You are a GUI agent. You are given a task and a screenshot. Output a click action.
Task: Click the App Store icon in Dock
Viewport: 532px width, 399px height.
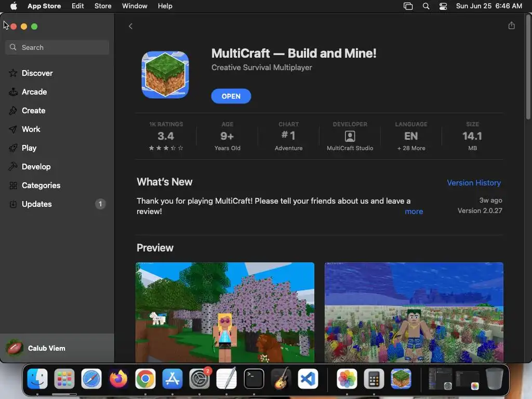(x=172, y=378)
